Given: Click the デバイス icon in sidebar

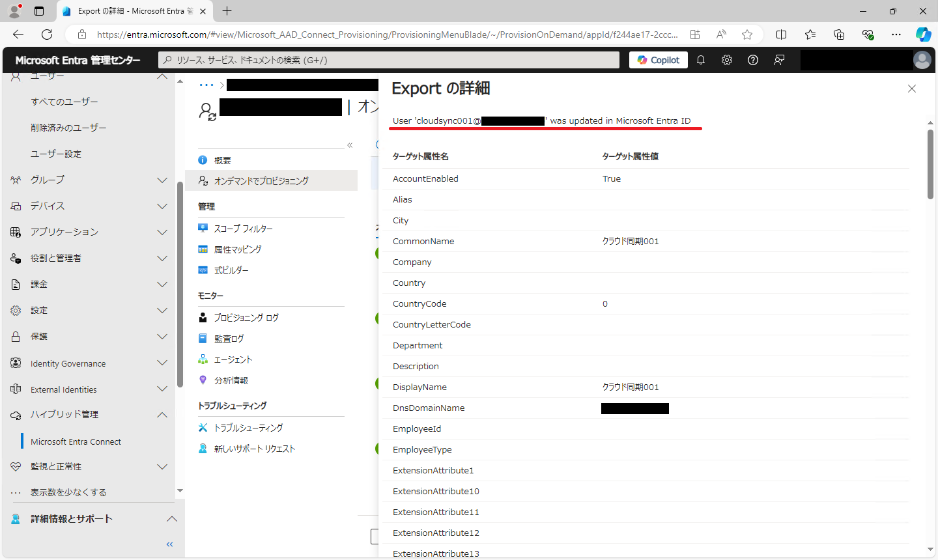Looking at the screenshot, I should pyautogui.click(x=16, y=206).
